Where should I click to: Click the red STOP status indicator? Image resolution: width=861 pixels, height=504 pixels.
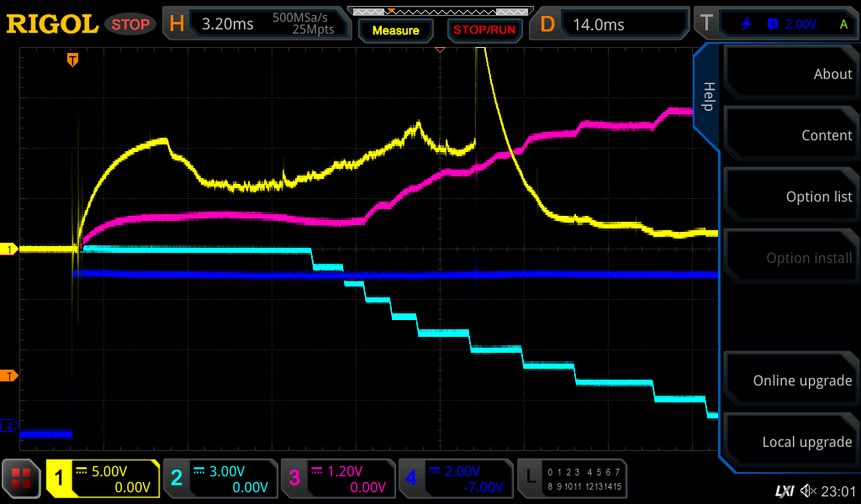[130, 24]
